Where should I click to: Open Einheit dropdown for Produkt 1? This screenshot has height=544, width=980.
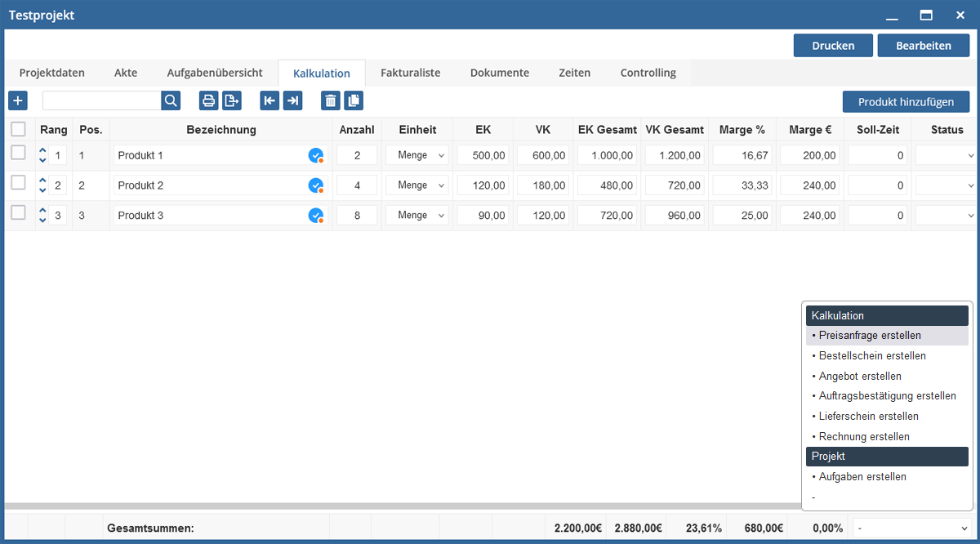click(x=417, y=155)
